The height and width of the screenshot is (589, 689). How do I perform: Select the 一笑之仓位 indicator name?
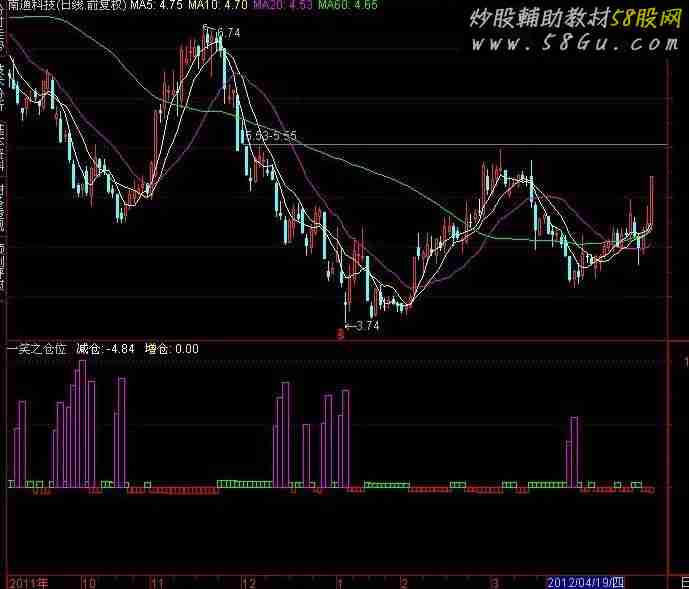(37, 349)
